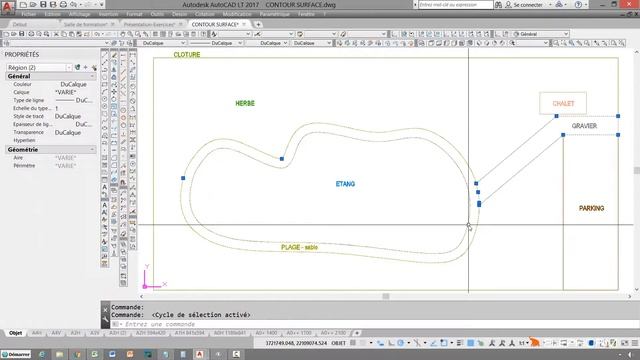This screenshot has height=360, width=640.
Task: Toggle the grid display in status bar
Action: tap(353, 343)
